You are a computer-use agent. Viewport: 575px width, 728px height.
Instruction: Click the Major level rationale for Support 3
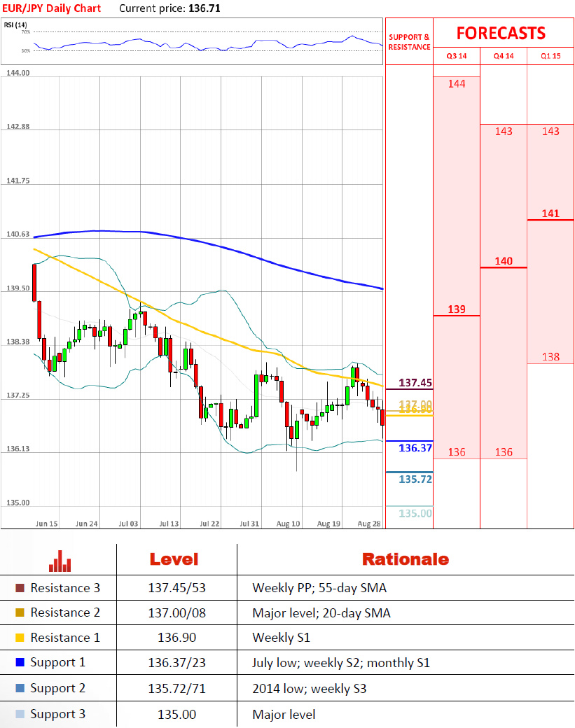[x=284, y=715]
